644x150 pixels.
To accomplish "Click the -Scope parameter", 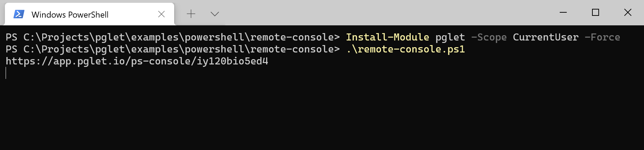I will 489,37.
